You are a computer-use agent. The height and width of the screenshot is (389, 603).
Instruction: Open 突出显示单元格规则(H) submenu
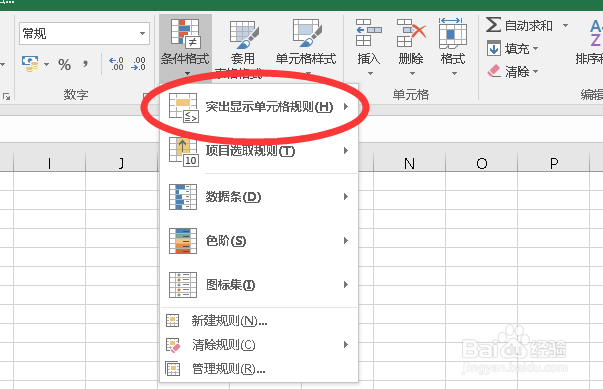(x=259, y=107)
